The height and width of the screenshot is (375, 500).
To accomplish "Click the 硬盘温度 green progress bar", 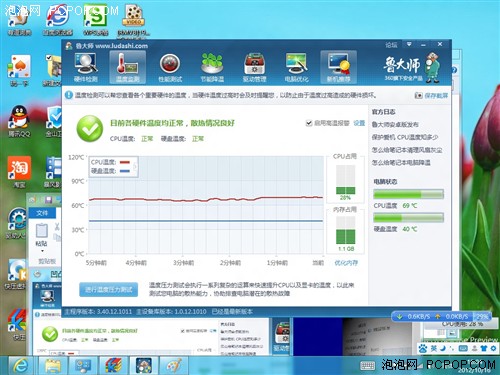I will (408, 218).
